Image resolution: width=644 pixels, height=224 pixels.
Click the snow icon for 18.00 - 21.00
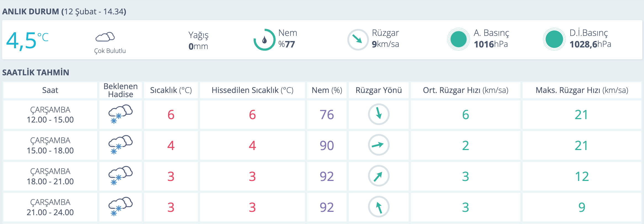point(120,176)
